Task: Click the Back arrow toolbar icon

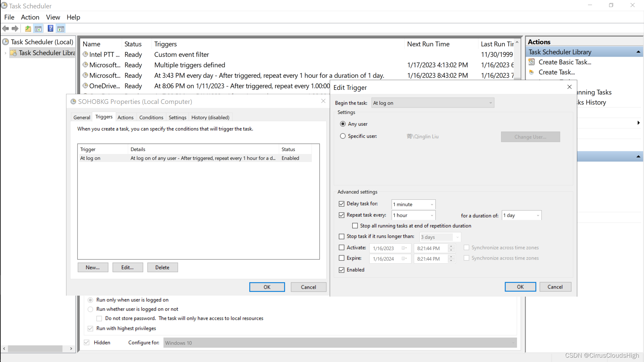Action: click(x=6, y=29)
